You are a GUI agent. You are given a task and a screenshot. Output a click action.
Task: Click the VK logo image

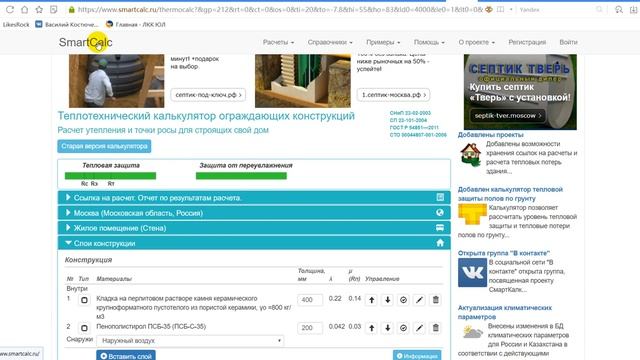(472, 272)
